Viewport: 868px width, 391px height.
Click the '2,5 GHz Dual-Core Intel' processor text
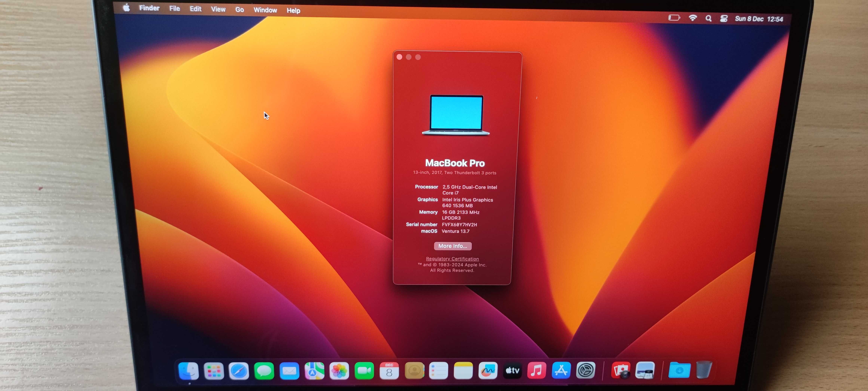click(470, 187)
